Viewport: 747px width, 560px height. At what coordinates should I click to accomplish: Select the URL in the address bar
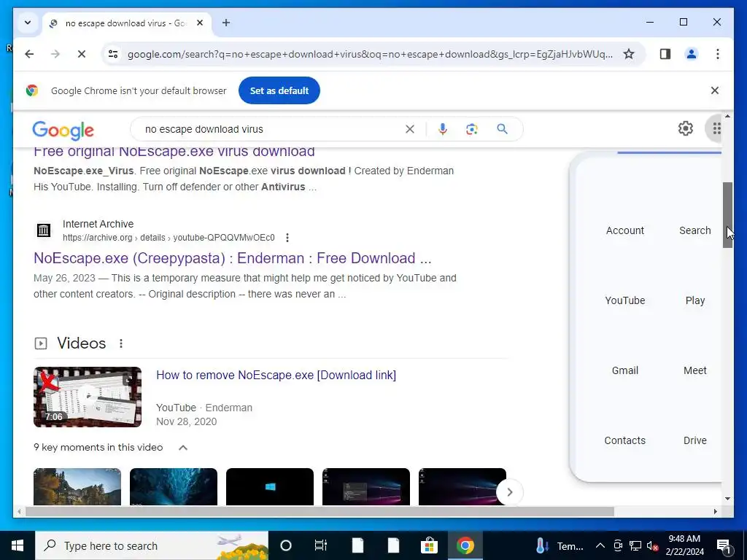(x=370, y=54)
